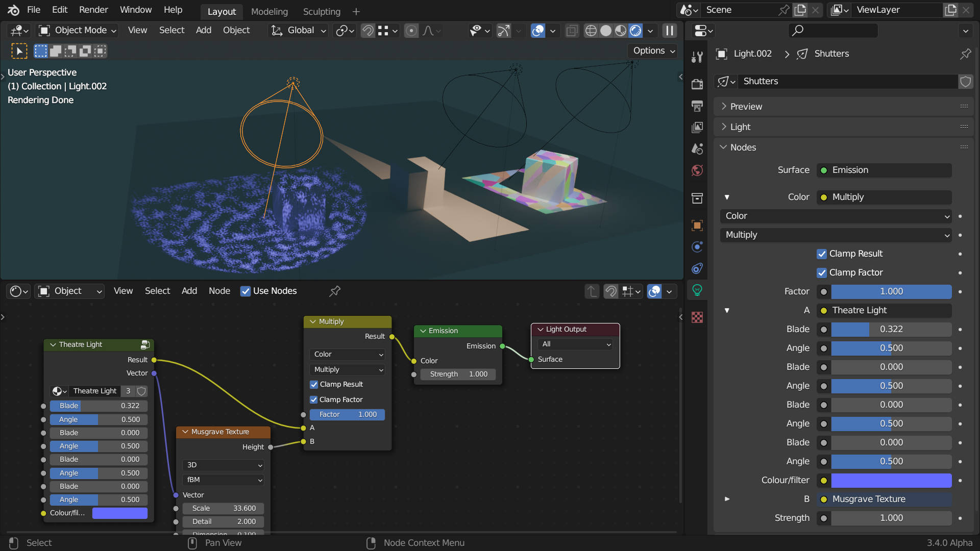Open the World properties tab icon
The height and width of the screenshot is (551, 980).
697,170
